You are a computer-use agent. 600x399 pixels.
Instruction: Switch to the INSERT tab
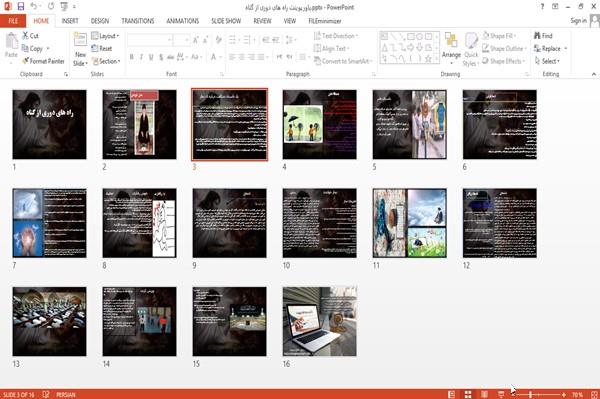pos(70,21)
